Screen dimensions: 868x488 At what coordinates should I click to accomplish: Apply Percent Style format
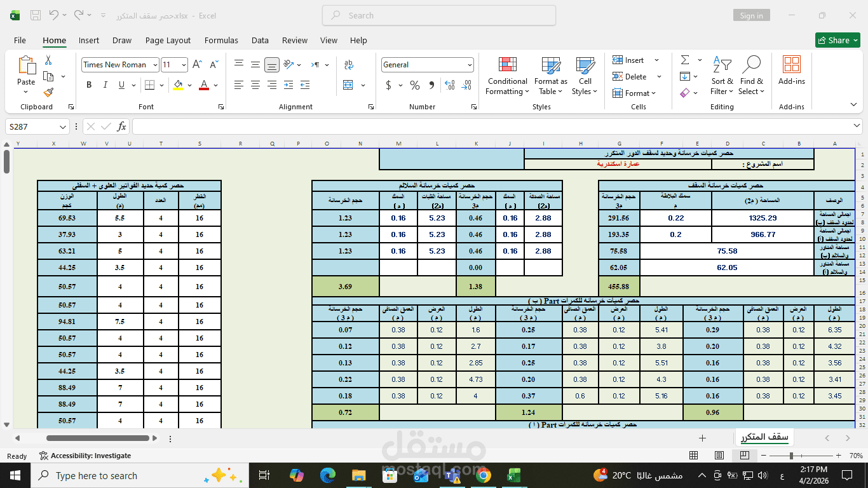(x=415, y=85)
